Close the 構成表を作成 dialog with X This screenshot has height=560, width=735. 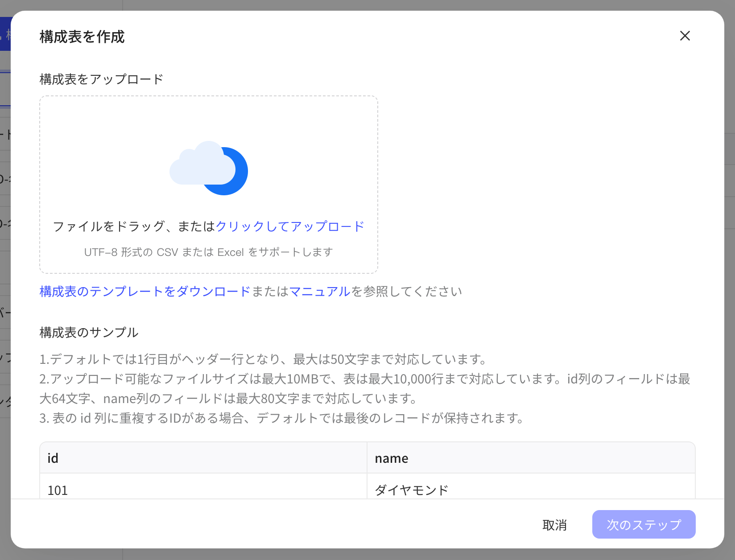(x=685, y=36)
